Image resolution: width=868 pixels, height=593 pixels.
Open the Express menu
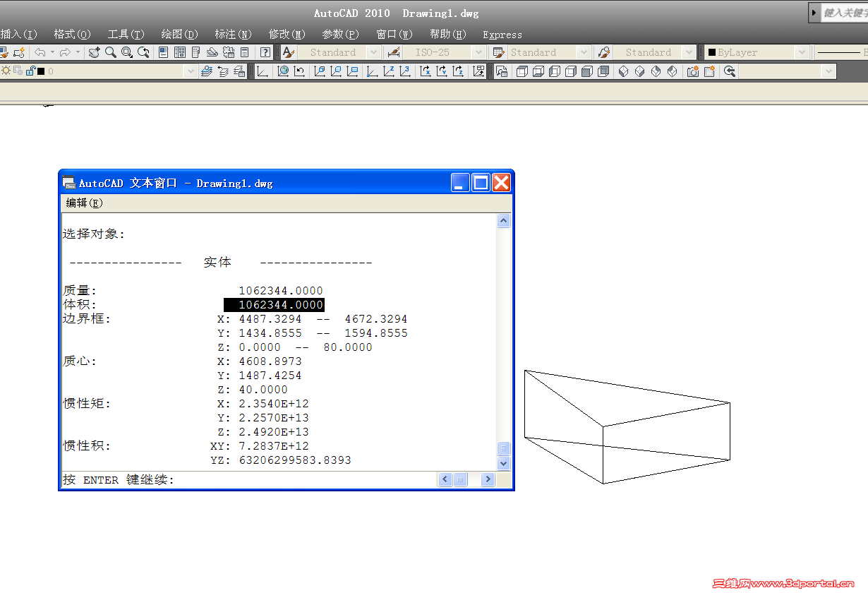502,35
